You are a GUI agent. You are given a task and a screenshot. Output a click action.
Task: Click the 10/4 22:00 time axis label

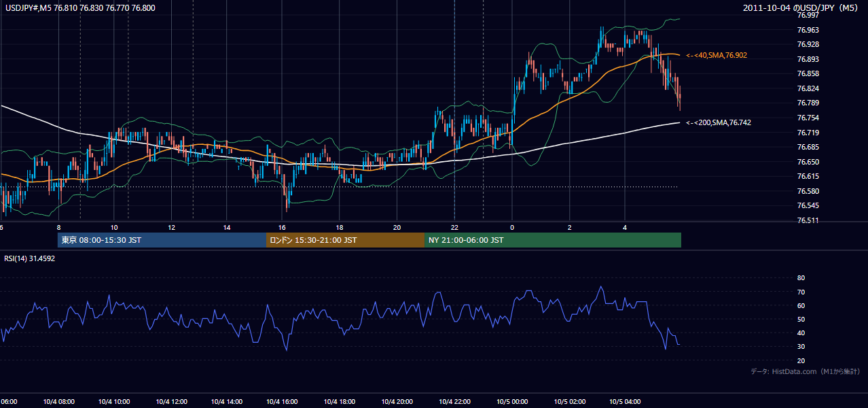tap(454, 401)
